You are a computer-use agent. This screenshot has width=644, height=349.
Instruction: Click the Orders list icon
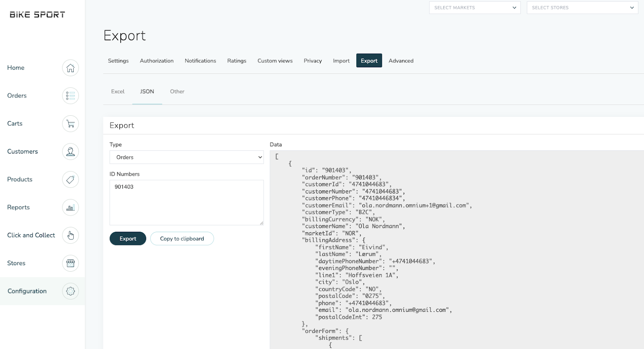coord(70,96)
